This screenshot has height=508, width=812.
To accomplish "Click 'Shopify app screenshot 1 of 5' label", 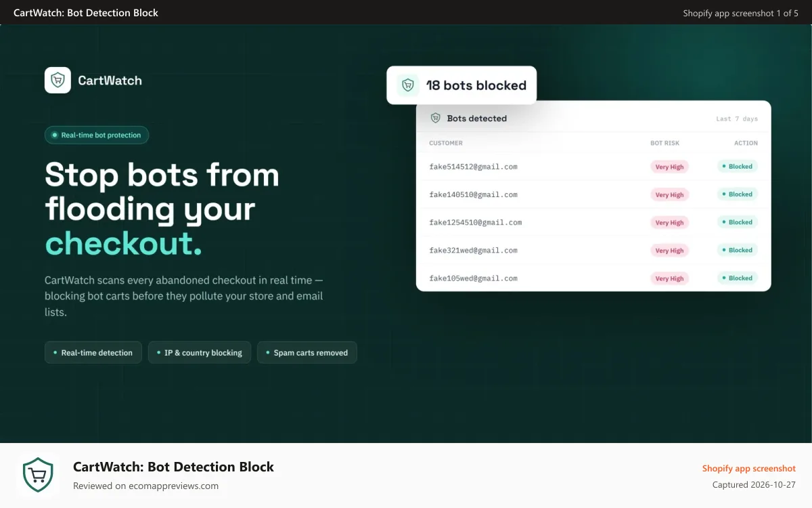I will pyautogui.click(x=740, y=13).
